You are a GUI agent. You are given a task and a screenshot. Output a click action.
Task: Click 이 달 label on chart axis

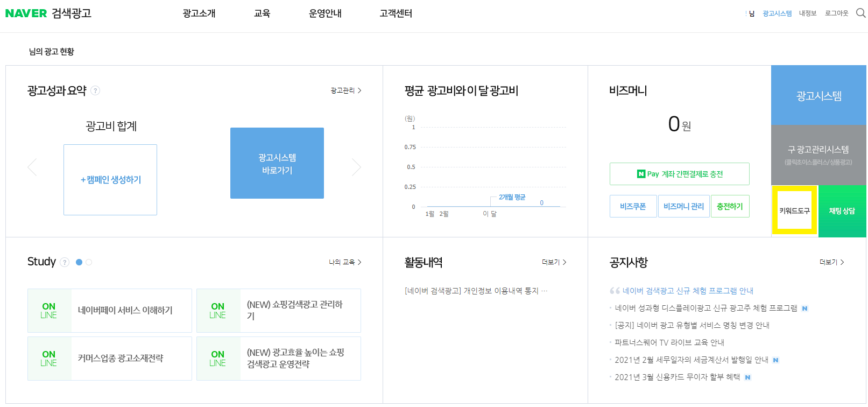(x=490, y=214)
